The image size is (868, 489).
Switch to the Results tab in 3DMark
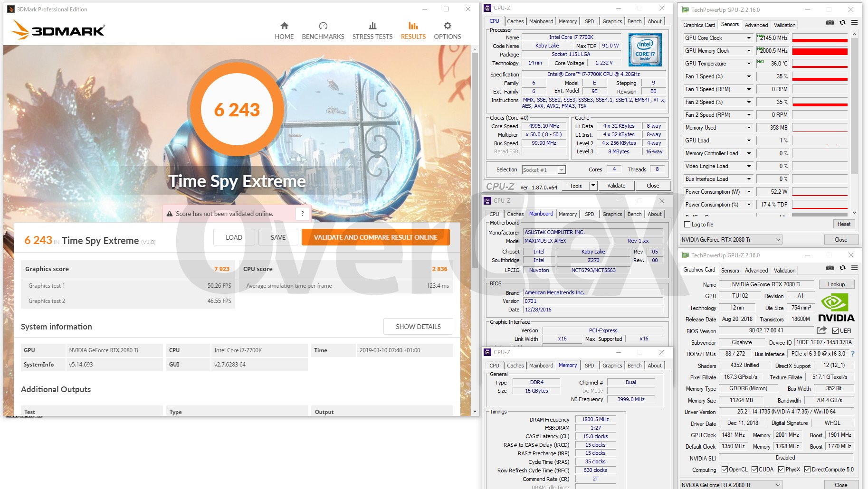pyautogui.click(x=413, y=30)
